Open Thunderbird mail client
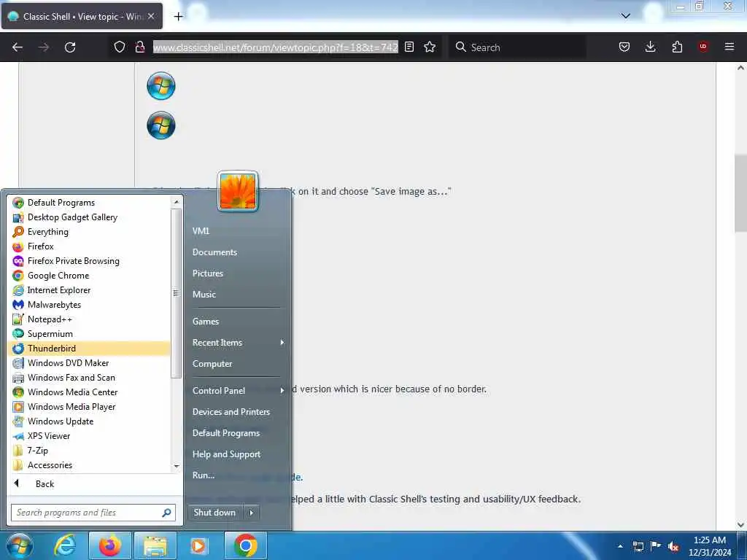This screenshot has width=747, height=560. click(89, 348)
